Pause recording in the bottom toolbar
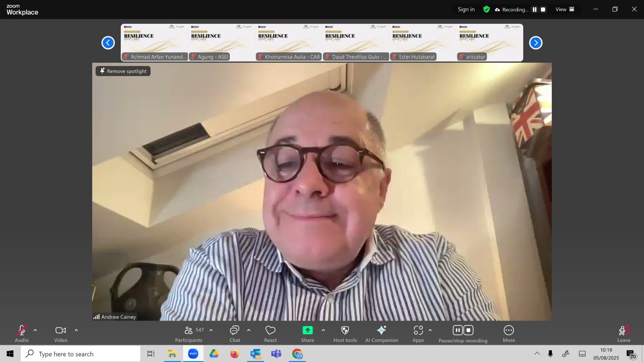The width and height of the screenshot is (644, 362). (x=458, y=330)
